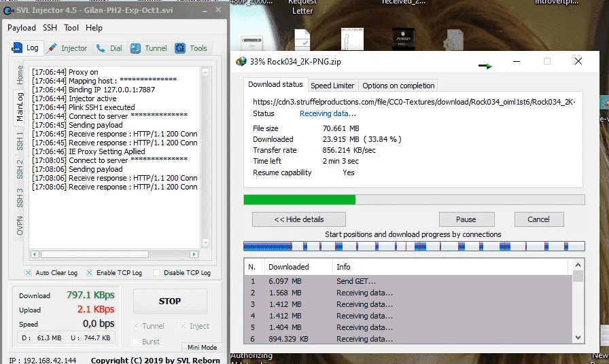Open the Help menu in SVL Injector
The width and height of the screenshot is (609, 364).
[94, 28]
